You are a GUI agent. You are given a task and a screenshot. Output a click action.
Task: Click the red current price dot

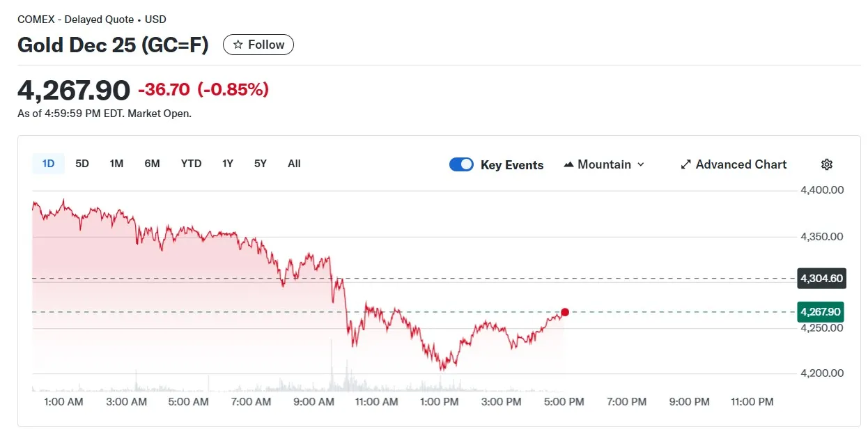tap(565, 312)
